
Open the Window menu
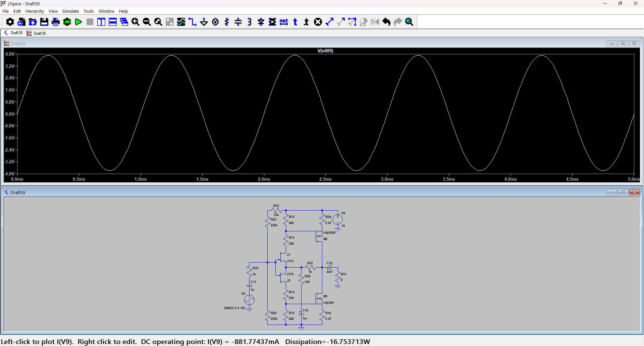point(106,11)
